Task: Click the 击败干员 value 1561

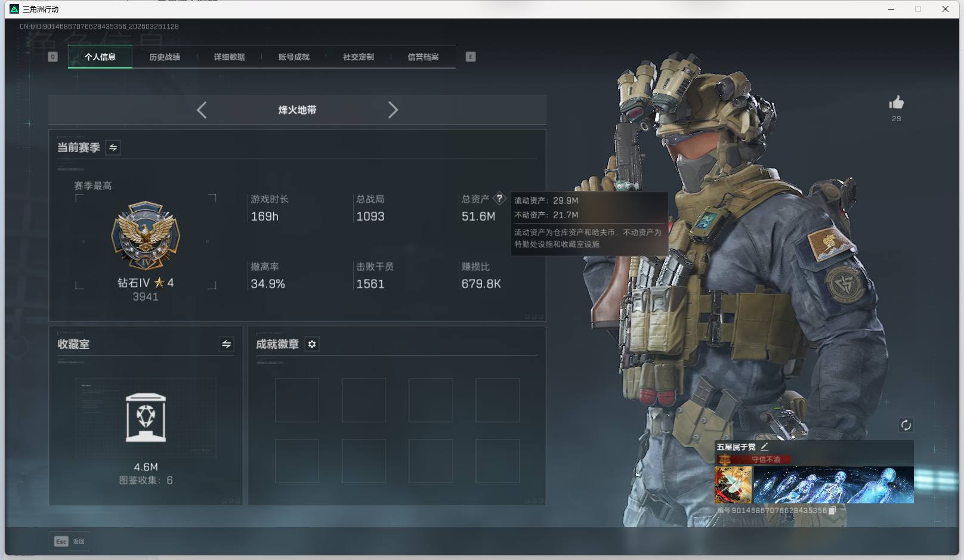Action: pyautogui.click(x=370, y=284)
